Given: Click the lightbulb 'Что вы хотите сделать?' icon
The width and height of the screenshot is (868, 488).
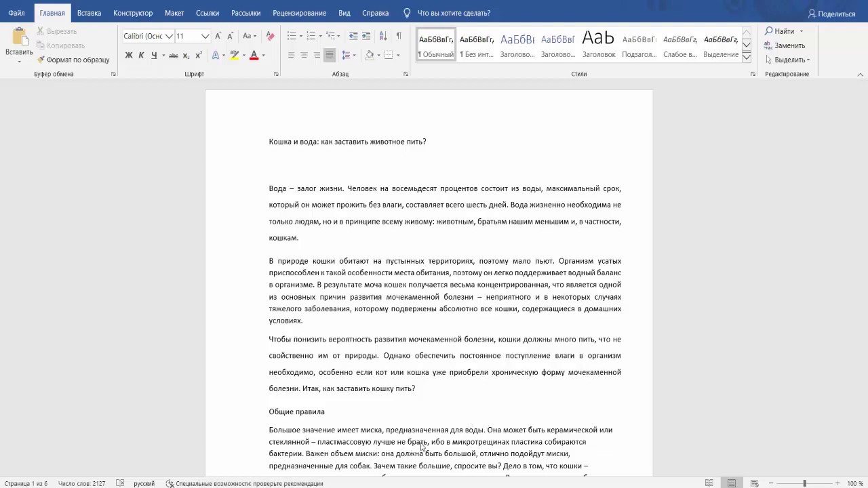Looking at the screenshot, I should [407, 13].
